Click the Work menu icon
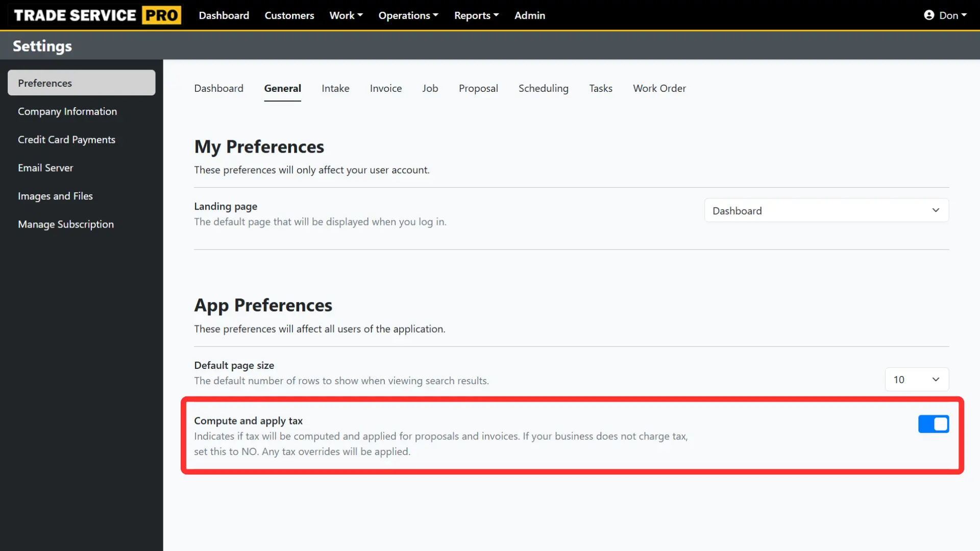The width and height of the screenshot is (980, 551). 345,15
